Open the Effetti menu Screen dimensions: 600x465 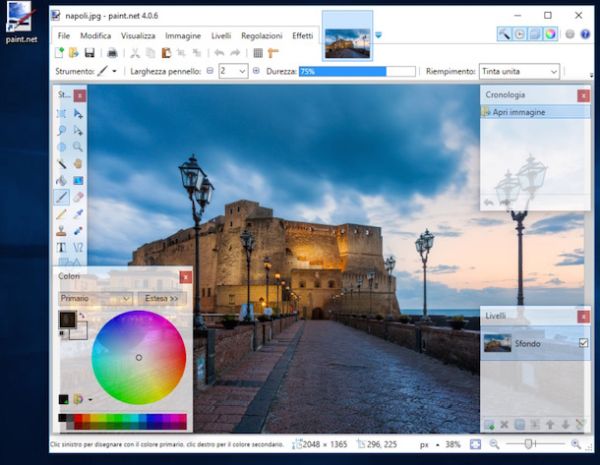(302, 35)
